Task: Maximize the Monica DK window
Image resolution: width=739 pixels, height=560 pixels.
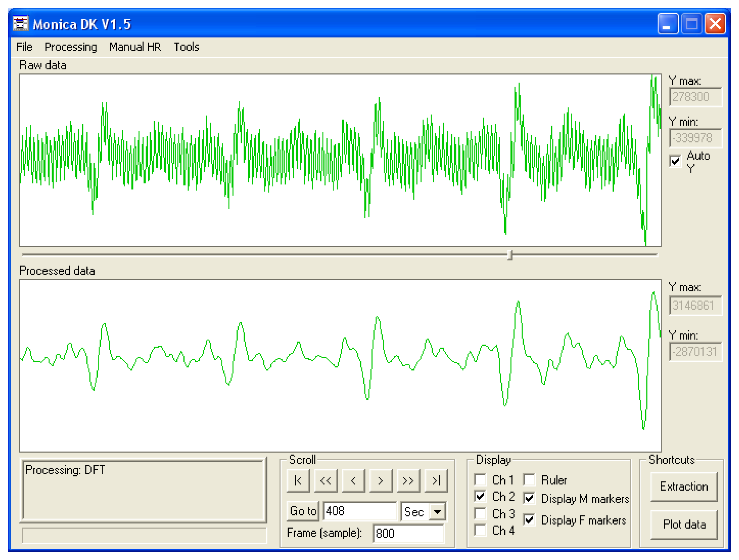Action: 691,24
